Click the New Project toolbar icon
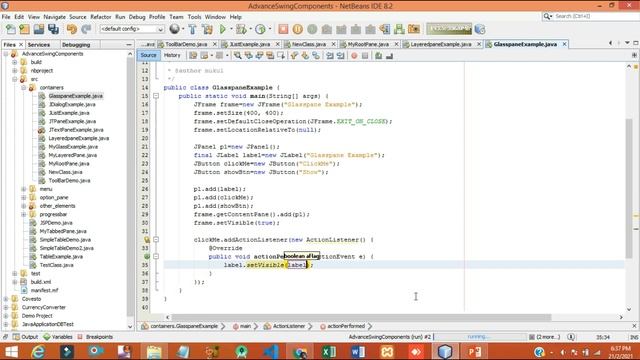Screen dimensions: 640x360 point(24,29)
